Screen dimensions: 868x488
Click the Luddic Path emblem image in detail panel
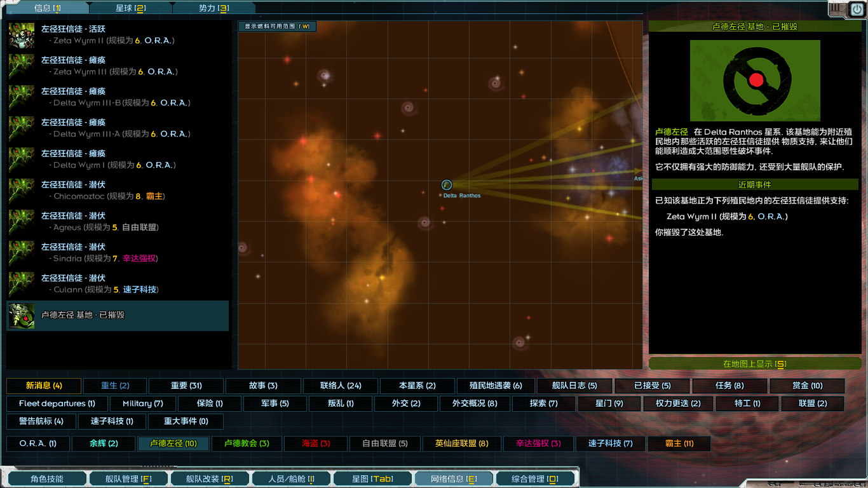[755, 81]
